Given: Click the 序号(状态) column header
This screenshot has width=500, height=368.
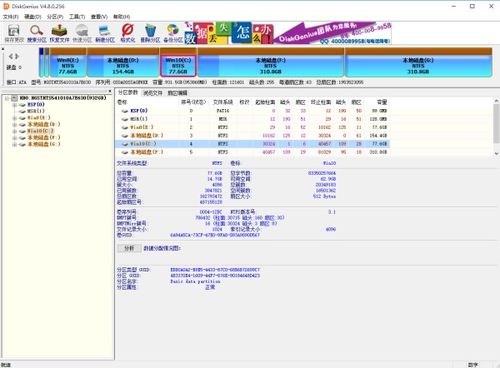Looking at the screenshot, I should point(193,102).
